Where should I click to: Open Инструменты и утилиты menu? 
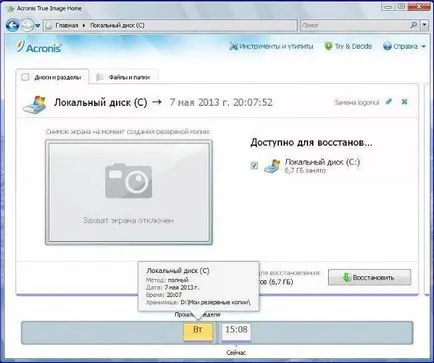click(271, 46)
